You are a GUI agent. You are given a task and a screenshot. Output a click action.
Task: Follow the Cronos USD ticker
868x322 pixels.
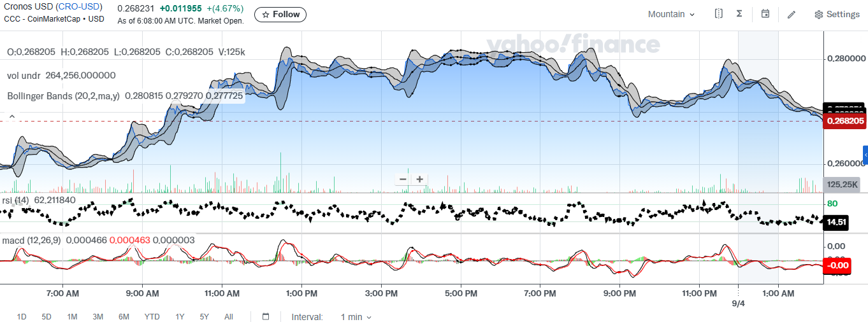point(280,15)
